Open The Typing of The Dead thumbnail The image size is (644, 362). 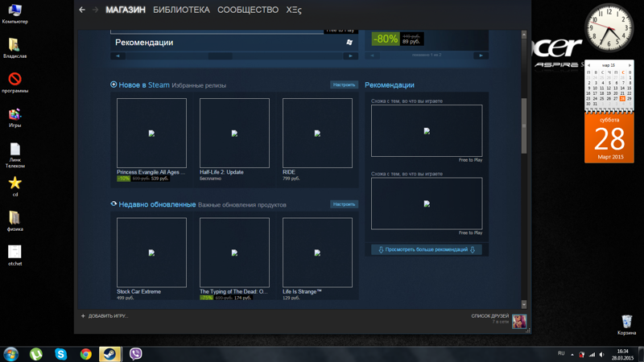tap(234, 253)
